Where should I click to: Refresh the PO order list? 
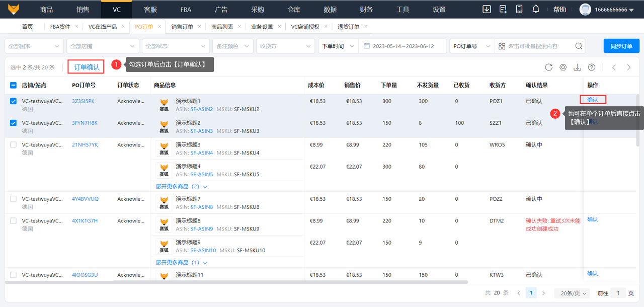click(x=548, y=67)
